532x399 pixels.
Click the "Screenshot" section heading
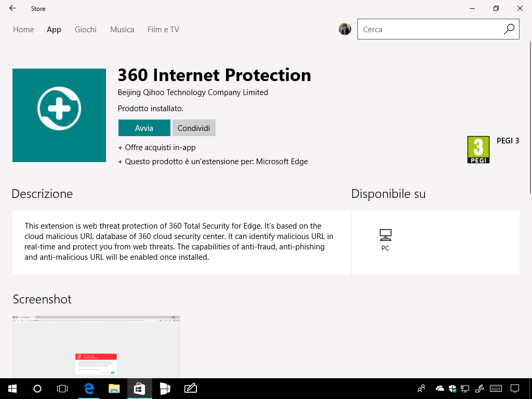pyautogui.click(x=42, y=299)
